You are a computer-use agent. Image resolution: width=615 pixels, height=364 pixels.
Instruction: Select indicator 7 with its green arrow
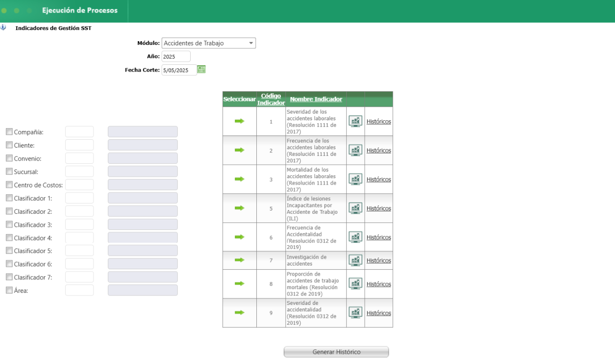239,260
